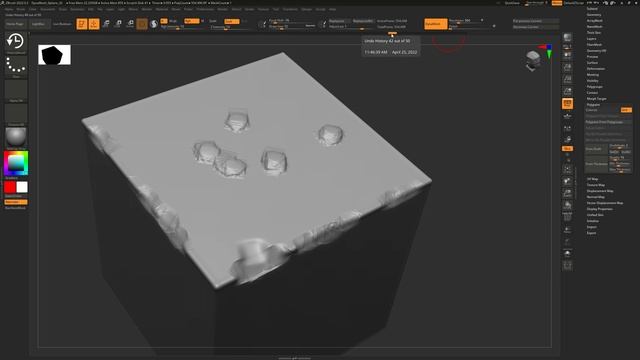Toggle the Gizmo 3D button
Image resolution: width=640 pixels, height=360 pixels.
142,24
